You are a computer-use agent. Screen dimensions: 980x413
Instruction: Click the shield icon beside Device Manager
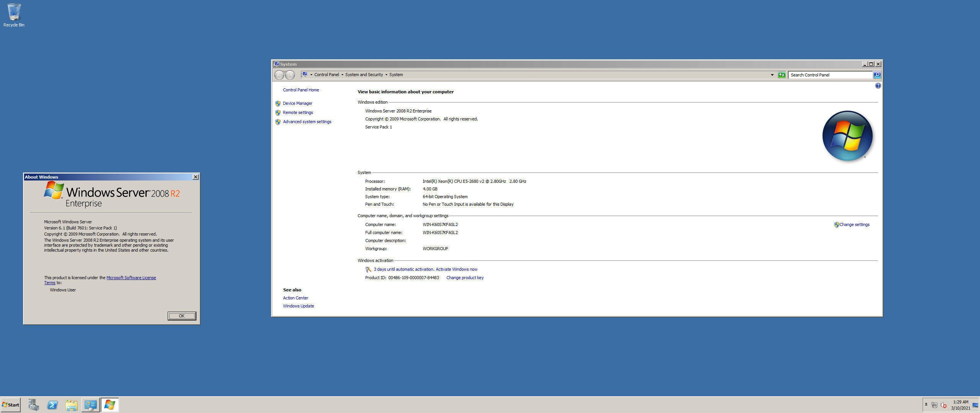click(x=278, y=104)
